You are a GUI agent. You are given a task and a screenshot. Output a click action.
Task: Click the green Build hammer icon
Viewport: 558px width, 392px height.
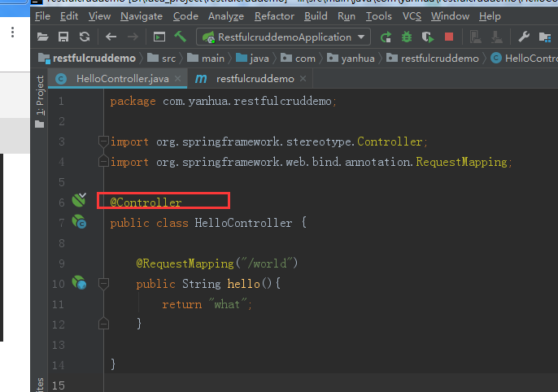click(180, 37)
